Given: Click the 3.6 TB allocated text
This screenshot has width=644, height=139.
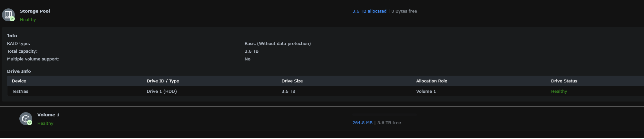Looking at the screenshot, I should [x=369, y=11].
